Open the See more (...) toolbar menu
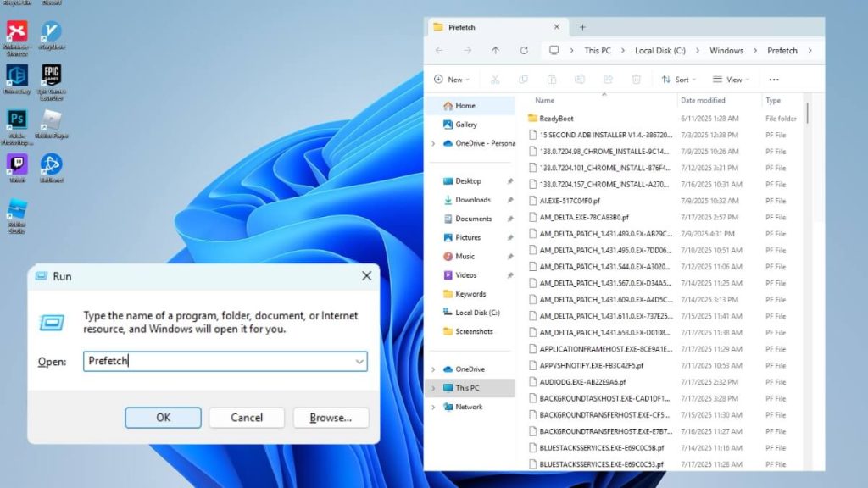This screenshot has width=868, height=488. (774, 79)
